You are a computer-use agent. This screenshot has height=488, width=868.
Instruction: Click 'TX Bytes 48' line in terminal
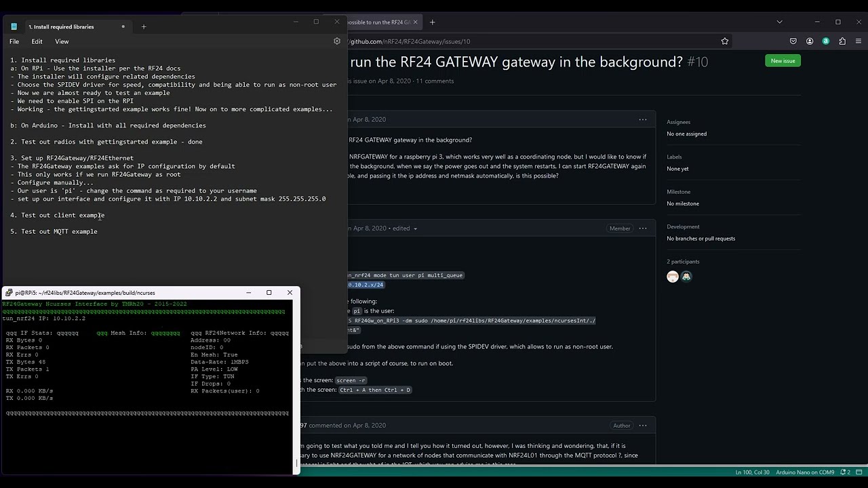26,362
